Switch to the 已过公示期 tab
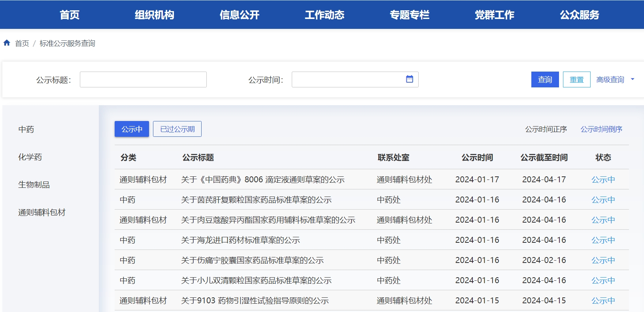The width and height of the screenshot is (644, 312). [x=177, y=129]
